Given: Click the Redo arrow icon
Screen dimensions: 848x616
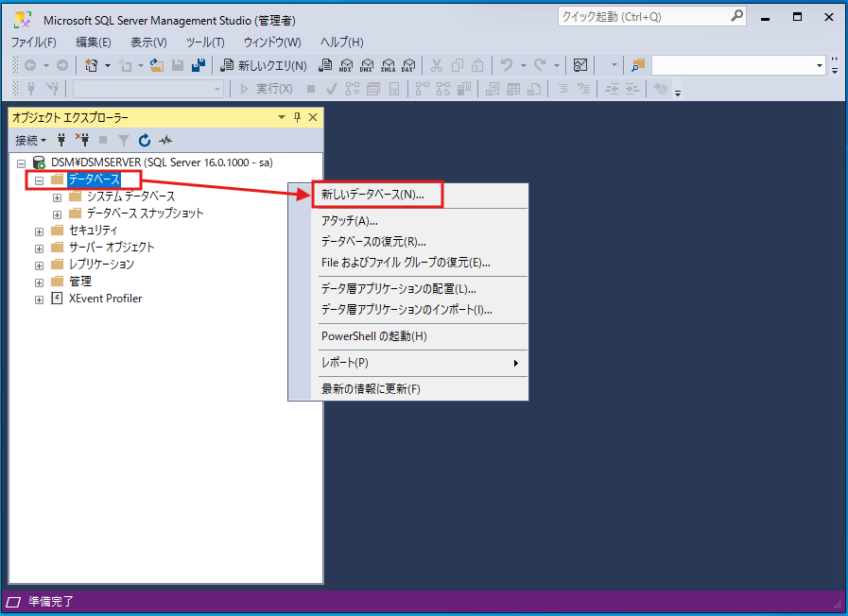Looking at the screenshot, I should pyautogui.click(x=540, y=65).
